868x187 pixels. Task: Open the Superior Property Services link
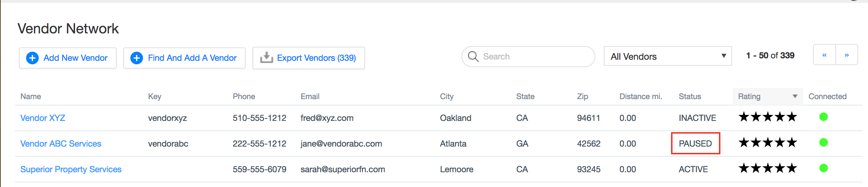[71, 169]
